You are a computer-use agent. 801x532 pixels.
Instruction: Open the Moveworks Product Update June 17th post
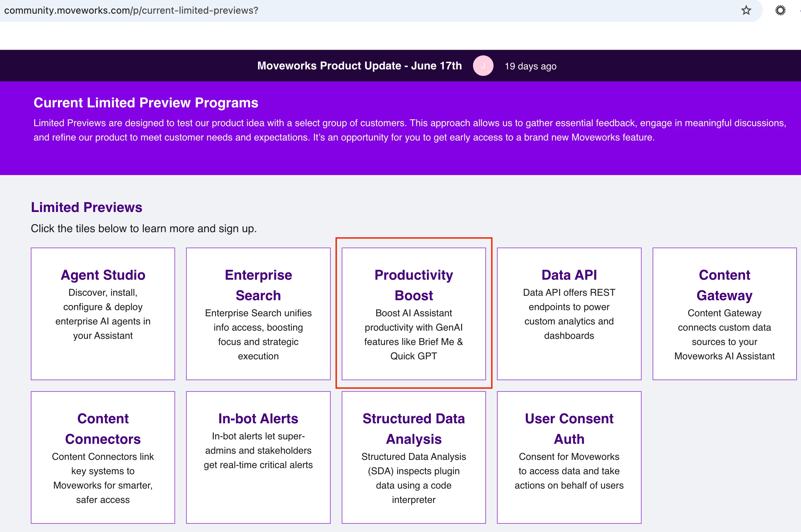click(x=359, y=66)
